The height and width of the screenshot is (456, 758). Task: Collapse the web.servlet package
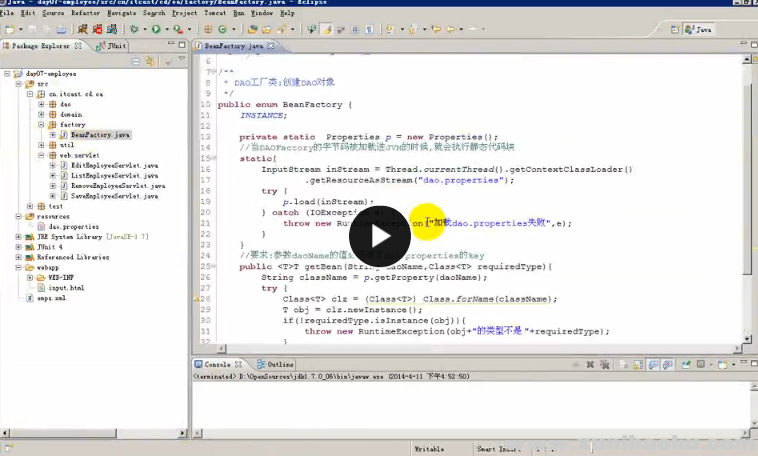tap(41, 155)
